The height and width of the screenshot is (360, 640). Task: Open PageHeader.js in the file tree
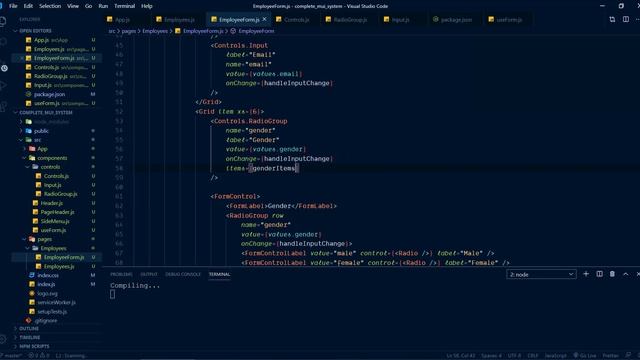(57, 212)
